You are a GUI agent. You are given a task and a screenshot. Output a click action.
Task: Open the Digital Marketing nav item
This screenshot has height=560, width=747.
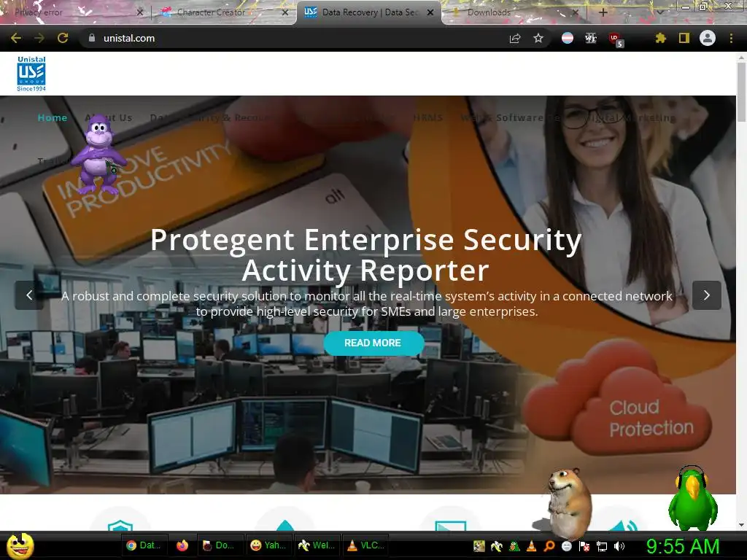[x=630, y=117]
